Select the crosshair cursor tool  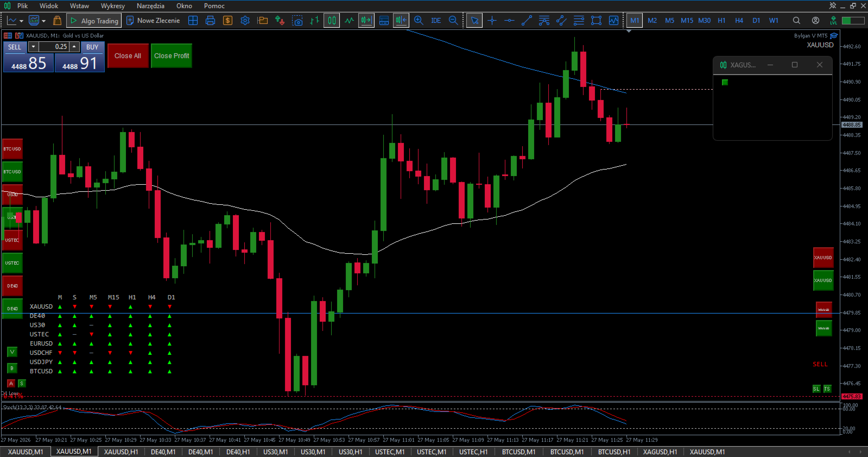tap(492, 21)
